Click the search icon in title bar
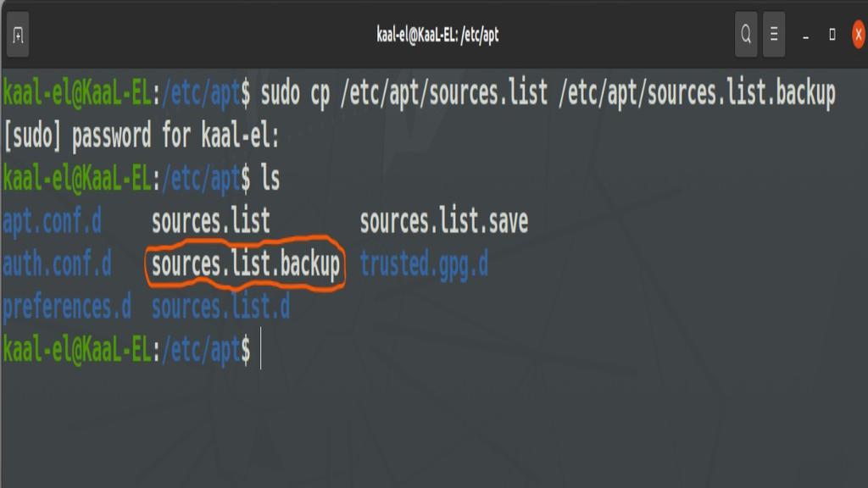Image resolution: width=868 pixels, height=488 pixels. (x=746, y=34)
